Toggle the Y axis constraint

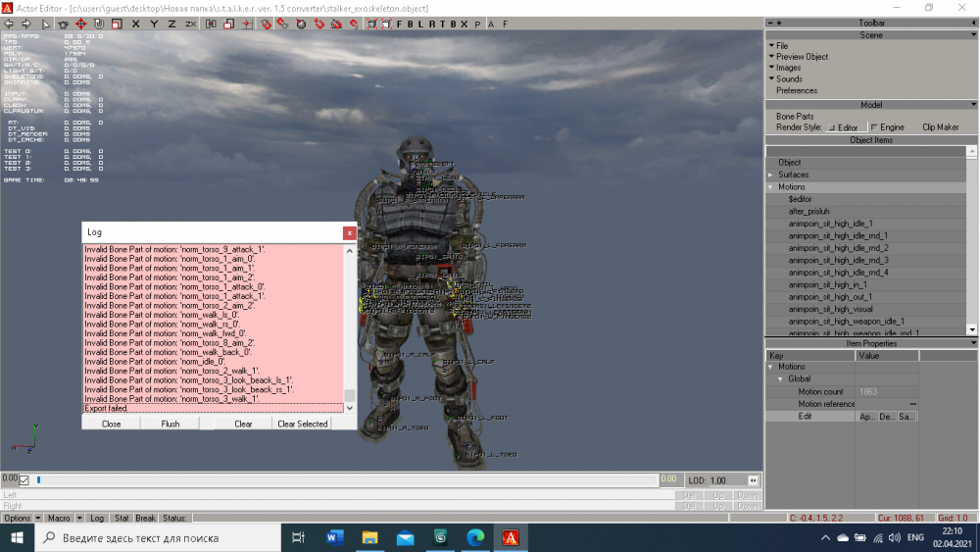click(x=154, y=24)
